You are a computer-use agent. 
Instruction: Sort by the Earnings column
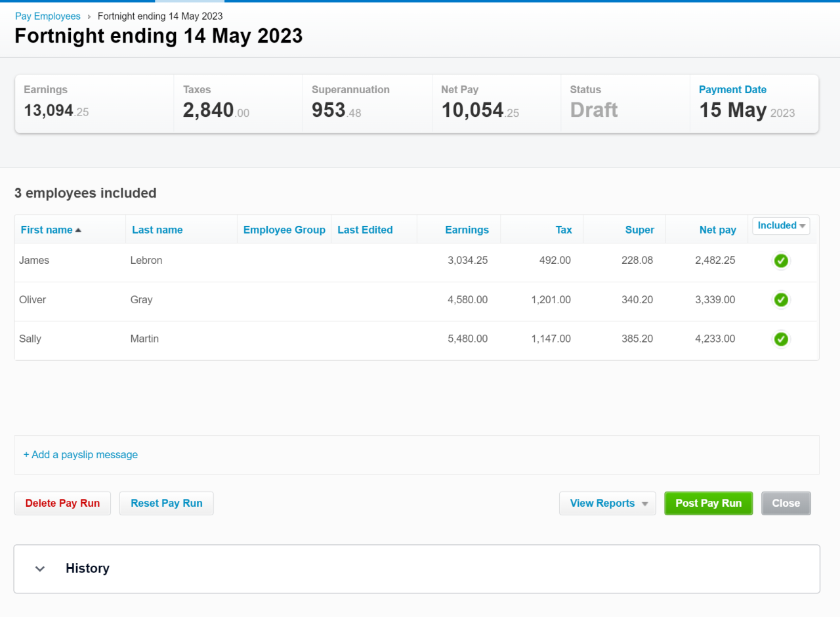pos(467,230)
